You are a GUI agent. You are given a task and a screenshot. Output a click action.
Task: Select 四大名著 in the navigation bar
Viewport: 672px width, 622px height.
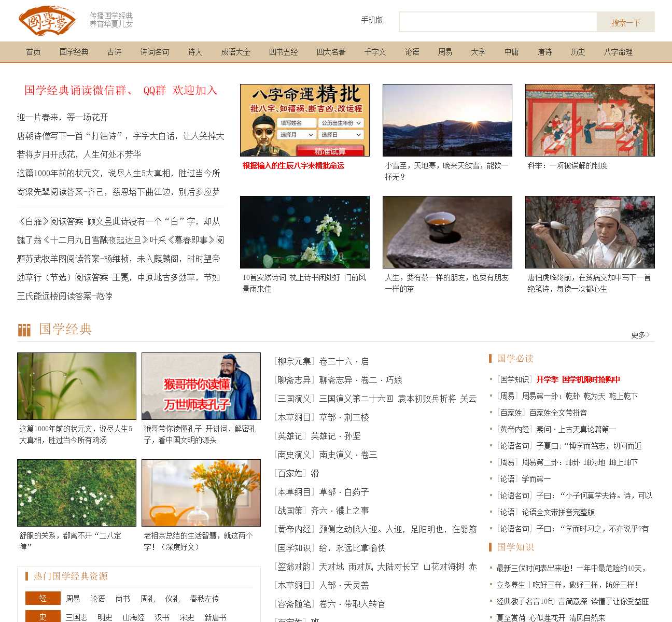(331, 52)
